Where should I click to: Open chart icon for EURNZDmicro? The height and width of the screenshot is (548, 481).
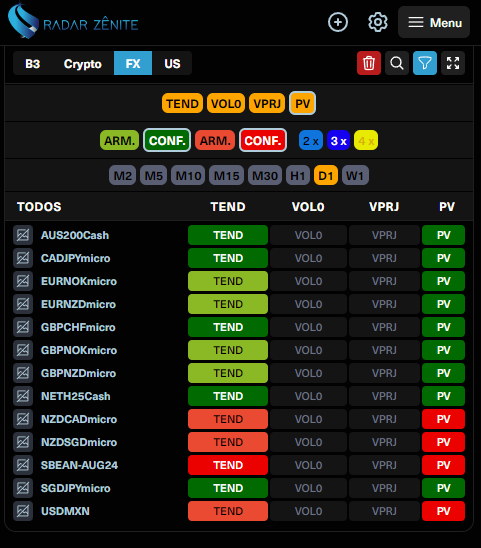(23, 304)
